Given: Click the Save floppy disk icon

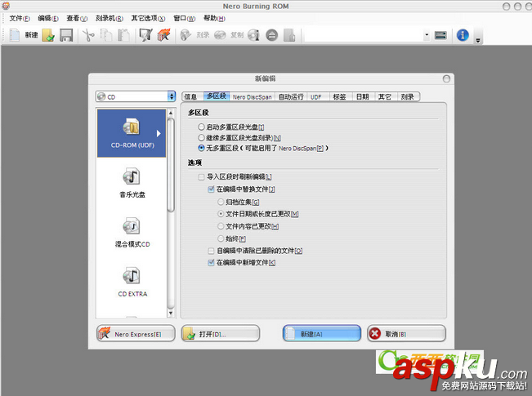Looking at the screenshot, I should 66,35.
